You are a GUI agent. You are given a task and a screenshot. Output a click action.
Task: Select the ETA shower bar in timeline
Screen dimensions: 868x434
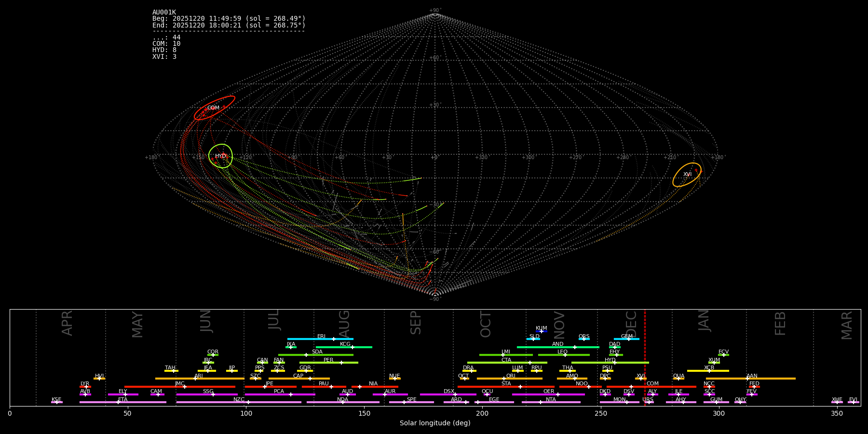point(123,402)
